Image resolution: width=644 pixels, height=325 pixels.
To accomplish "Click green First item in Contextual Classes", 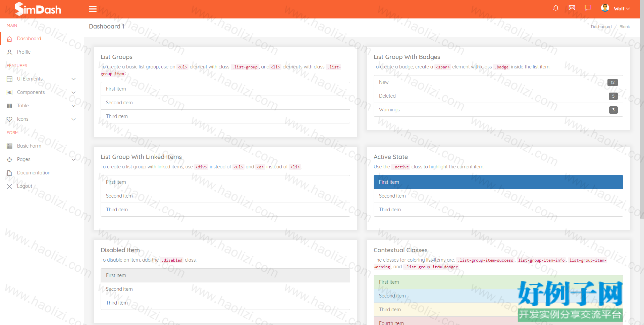I will [498, 282].
